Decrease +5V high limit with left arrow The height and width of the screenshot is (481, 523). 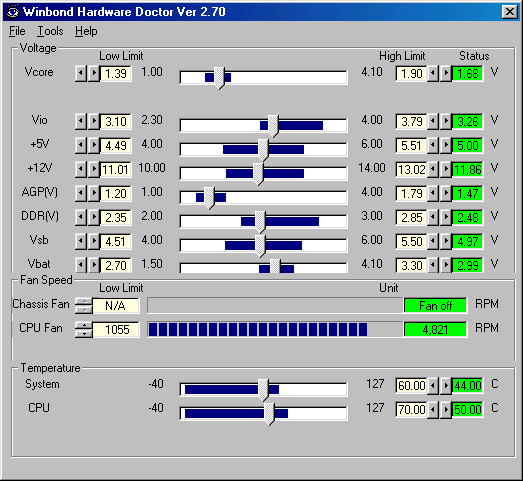pos(433,145)
